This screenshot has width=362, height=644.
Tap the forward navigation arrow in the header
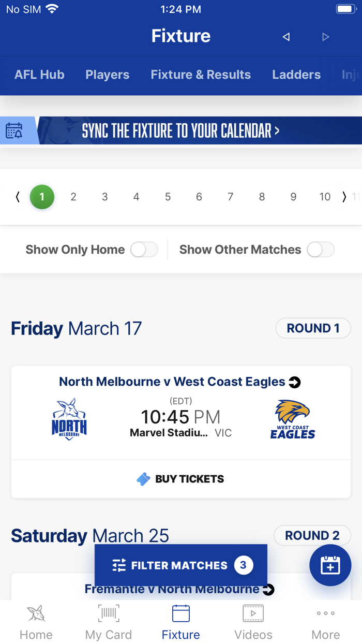pyautogui.click(x=325, y=37)
